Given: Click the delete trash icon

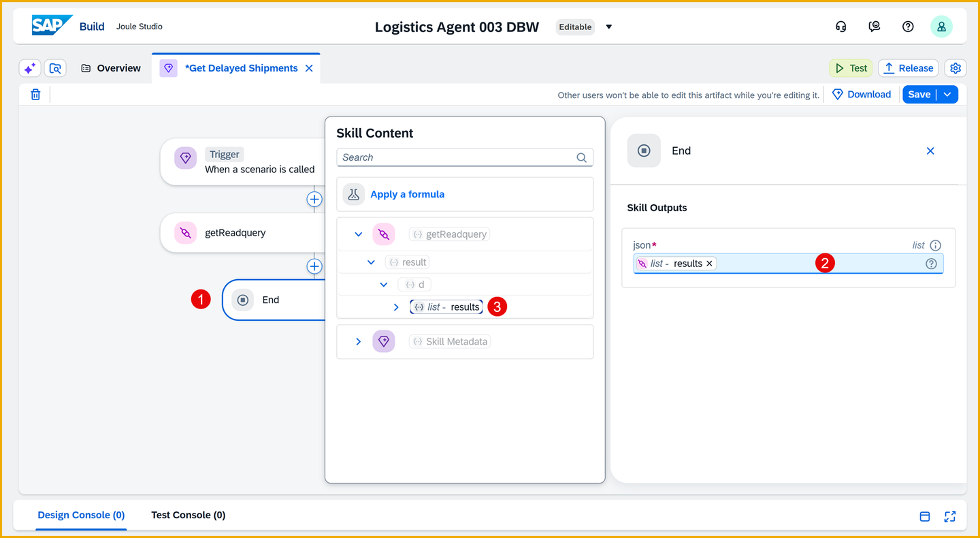Looking at the screenshot, I should [35, 95].
